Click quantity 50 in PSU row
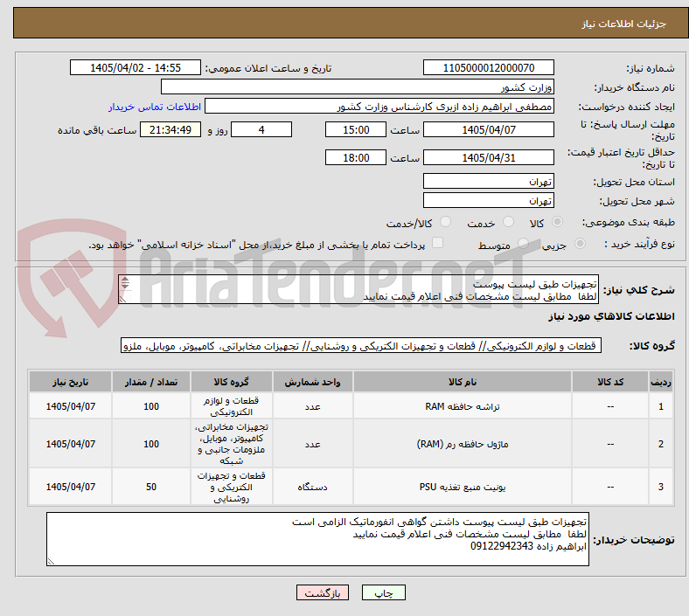 click(x=151, y=487)
